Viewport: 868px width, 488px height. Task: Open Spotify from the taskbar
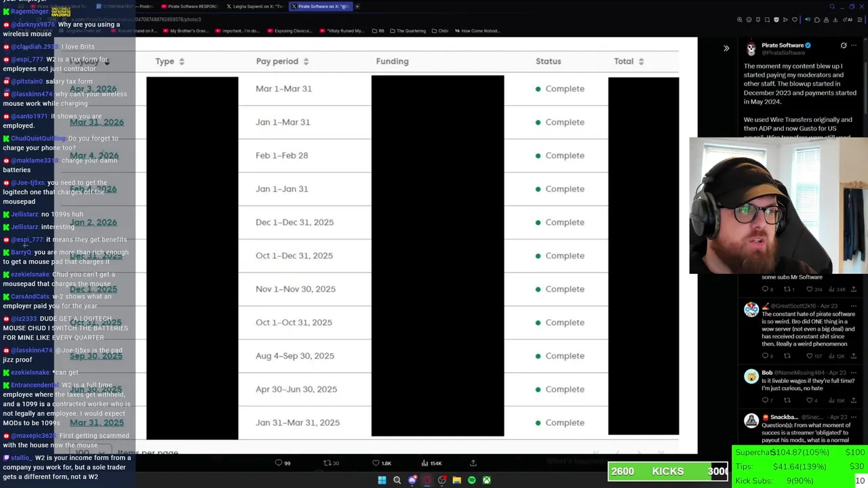pyautogui.click(x=472, y=481)
